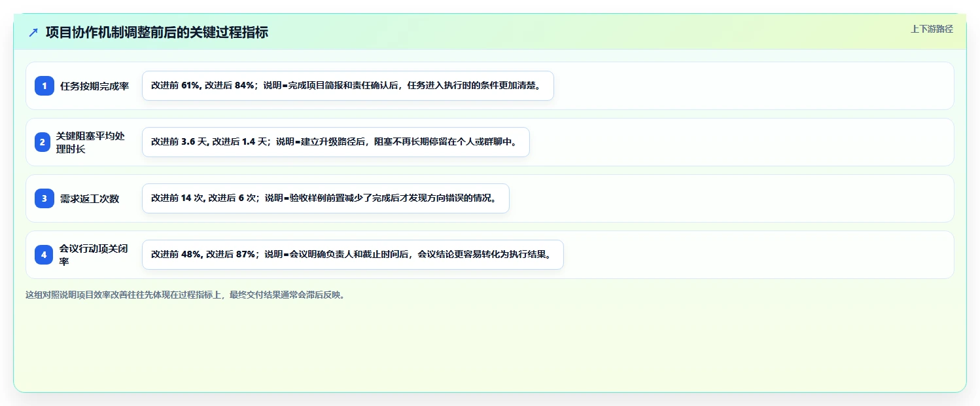980x406 pixels.
Task: Click the label 关键阻塞平均处理时长
Action: tap(90, 142)
